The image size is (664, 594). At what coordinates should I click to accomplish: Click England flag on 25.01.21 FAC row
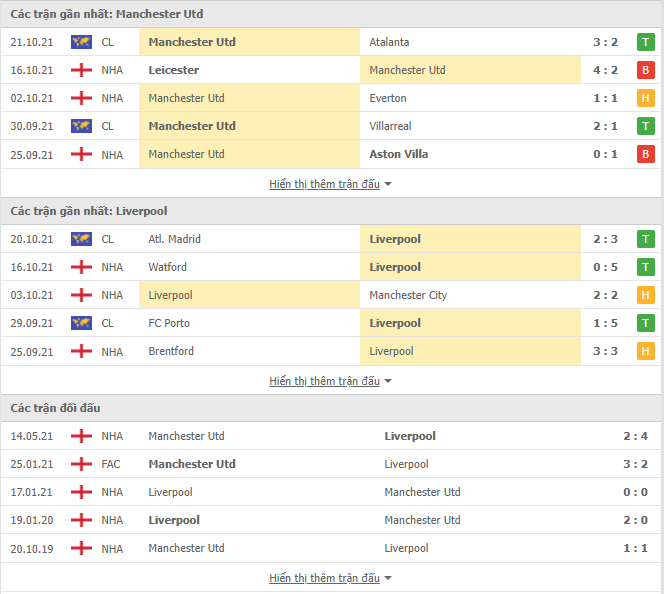point(81,464)
